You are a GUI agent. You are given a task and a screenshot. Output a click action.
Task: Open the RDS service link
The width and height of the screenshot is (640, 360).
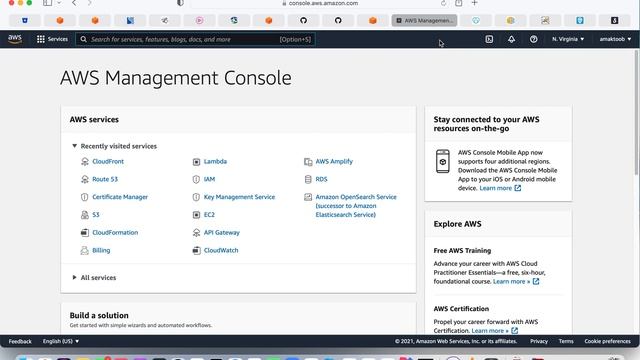pos(322,179)
